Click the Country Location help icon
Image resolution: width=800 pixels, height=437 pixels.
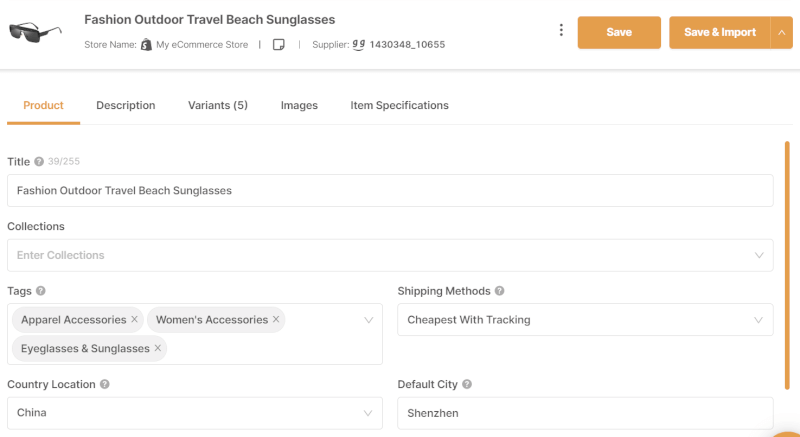[105, 384]
